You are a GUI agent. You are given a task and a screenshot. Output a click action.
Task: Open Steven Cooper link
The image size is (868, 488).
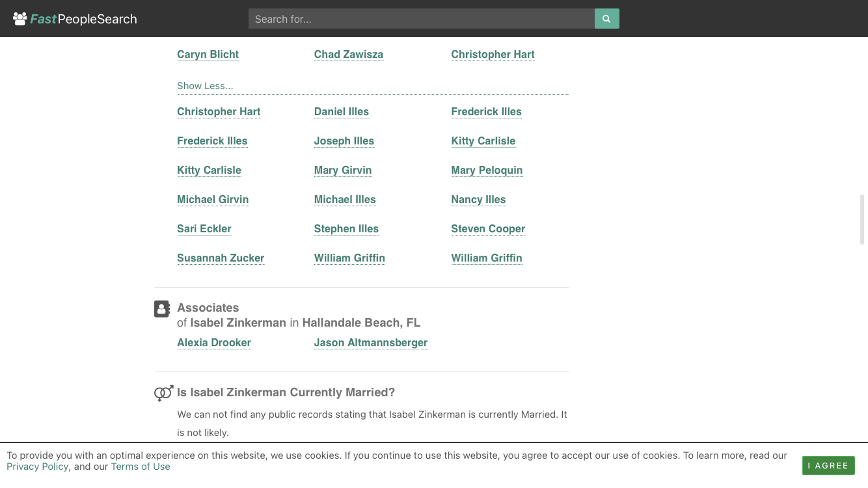point(488,229)
